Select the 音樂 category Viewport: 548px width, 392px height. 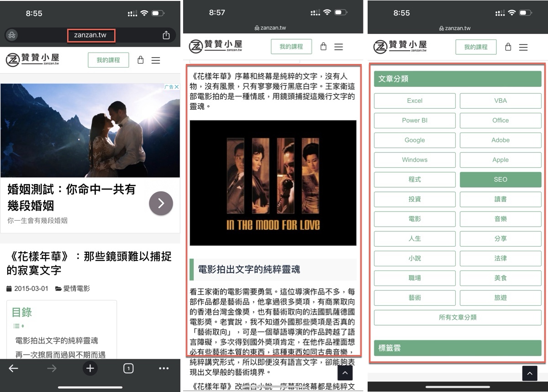click(501, 219)
